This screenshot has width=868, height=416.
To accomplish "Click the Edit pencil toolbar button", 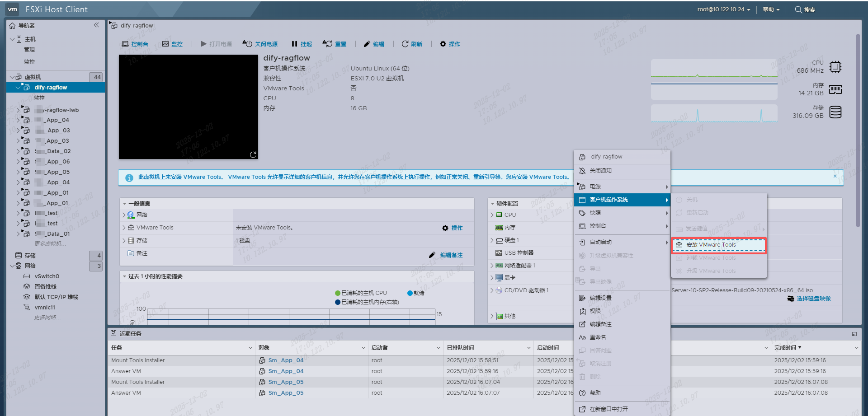I will click(374, 44).
